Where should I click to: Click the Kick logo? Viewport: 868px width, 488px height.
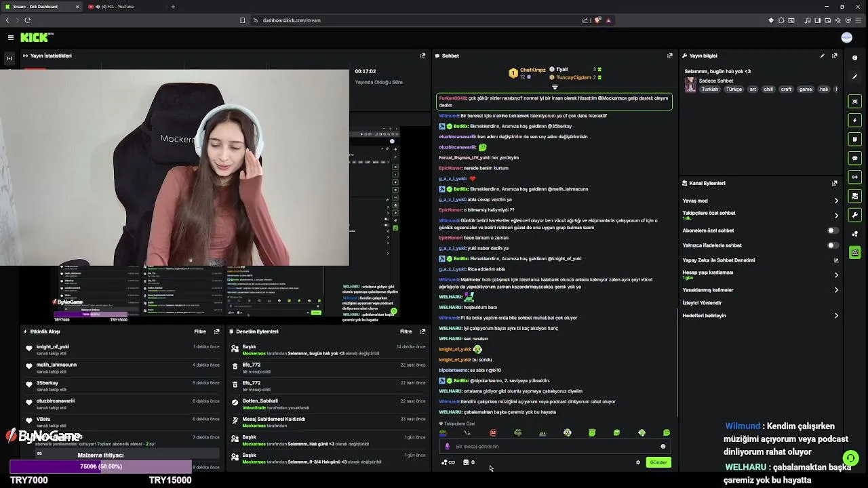click(36, 37)
